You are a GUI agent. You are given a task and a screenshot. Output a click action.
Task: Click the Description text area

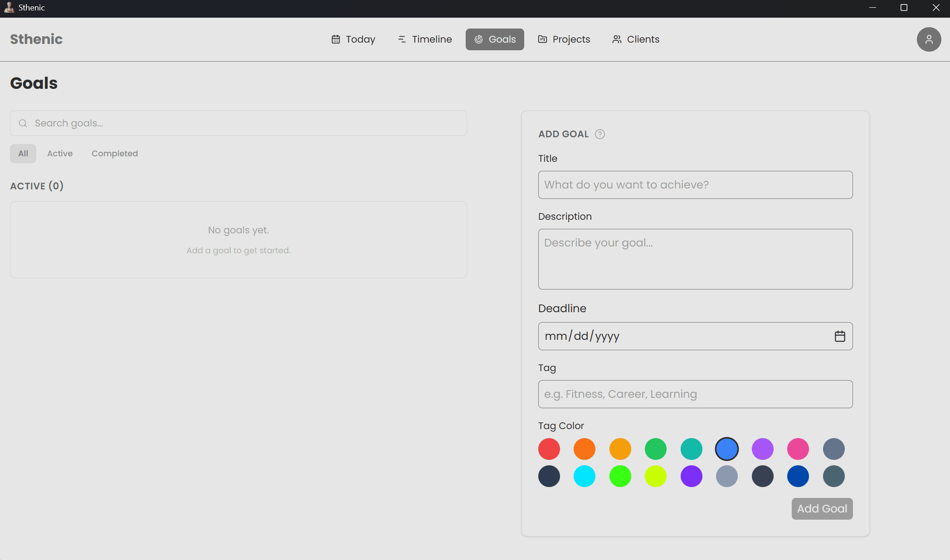point(695,259)
